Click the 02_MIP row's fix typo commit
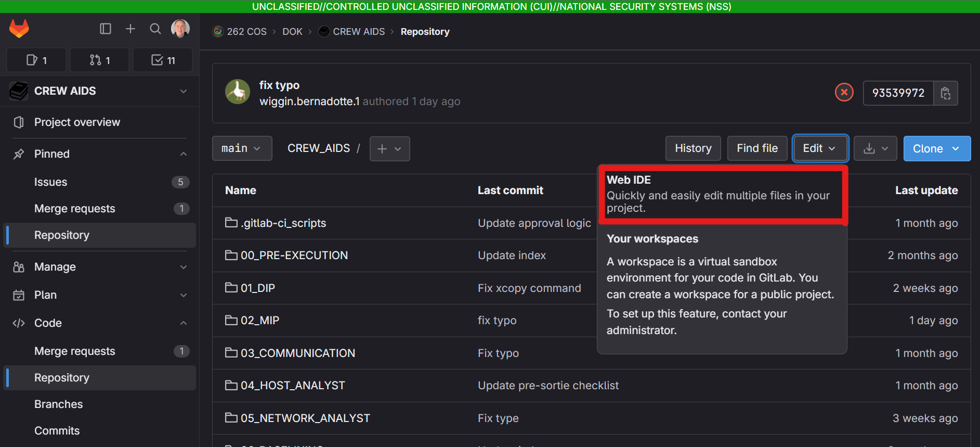This screenshot has height=447, width=980. [x=497, y=321]
